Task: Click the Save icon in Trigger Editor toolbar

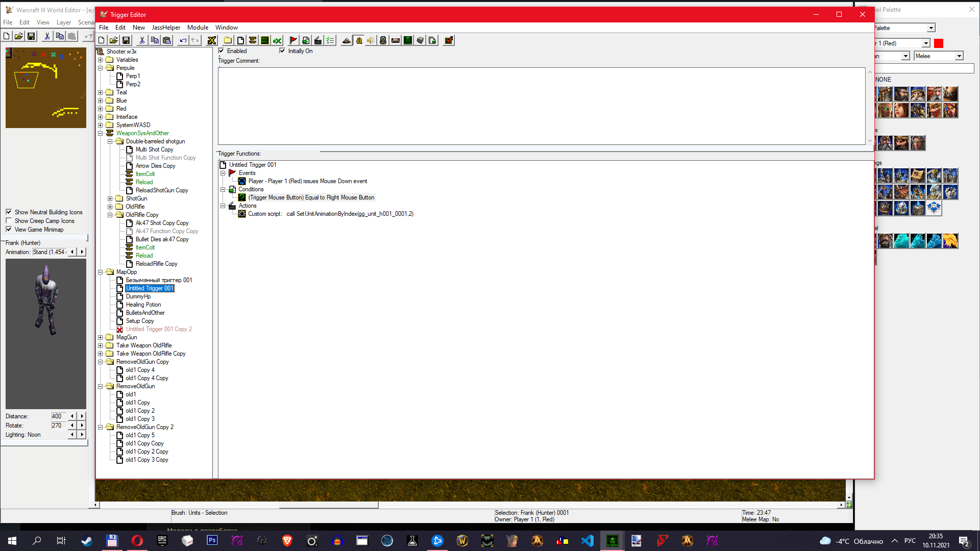Action: pos(126,40)
